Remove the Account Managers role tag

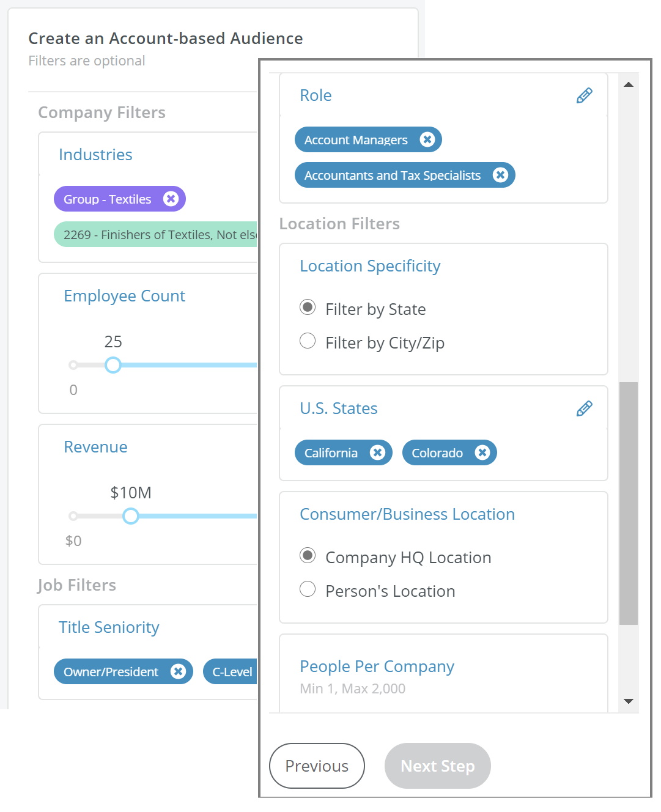click(427, 139)
